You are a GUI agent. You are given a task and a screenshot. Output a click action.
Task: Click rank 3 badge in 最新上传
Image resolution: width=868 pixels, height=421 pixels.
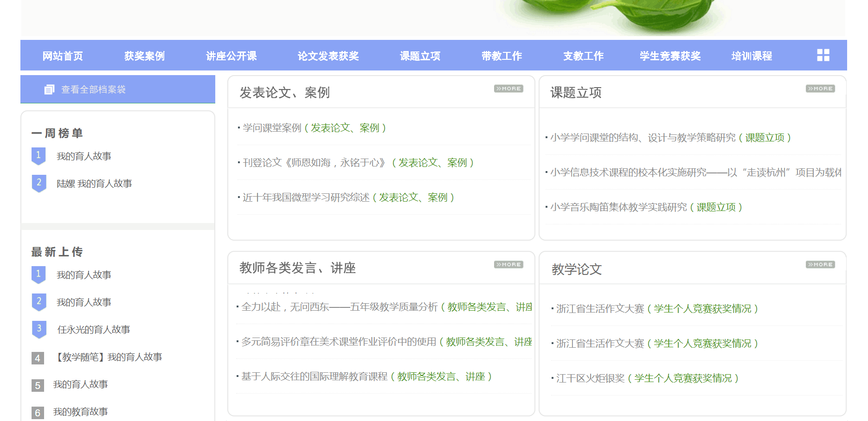39,329
